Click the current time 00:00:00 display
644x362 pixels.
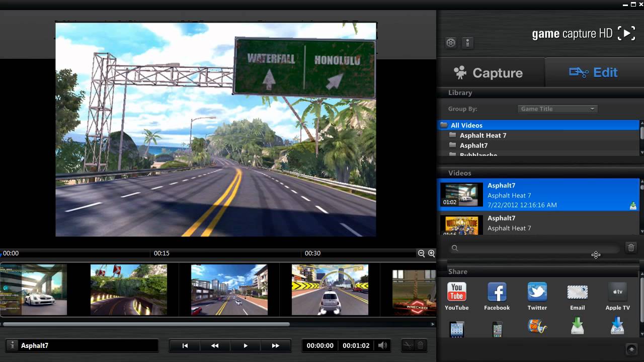click(x=320, y=345)
